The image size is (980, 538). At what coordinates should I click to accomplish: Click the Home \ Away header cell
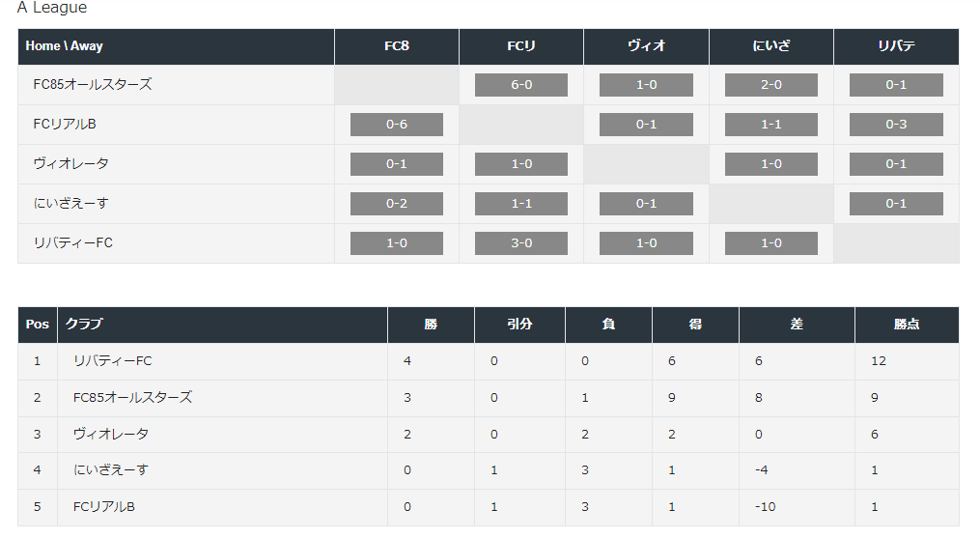[177, 46]
